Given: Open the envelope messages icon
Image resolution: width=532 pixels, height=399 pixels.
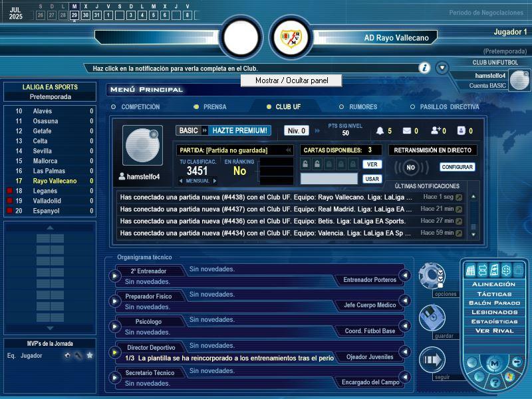Looking at the screenshot, I should (407, 130).
